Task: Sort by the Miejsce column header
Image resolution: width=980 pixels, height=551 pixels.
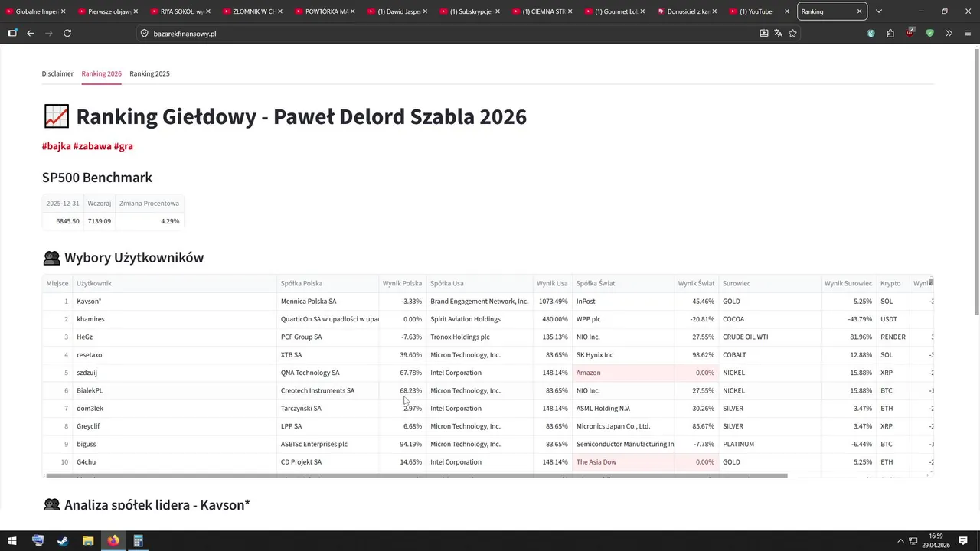Action: [57, 283]
